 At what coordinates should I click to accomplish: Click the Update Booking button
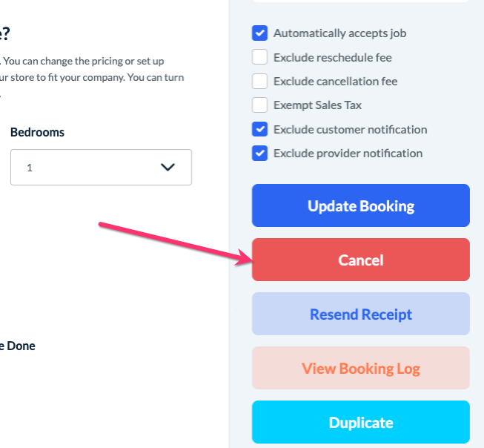[361, 205]
